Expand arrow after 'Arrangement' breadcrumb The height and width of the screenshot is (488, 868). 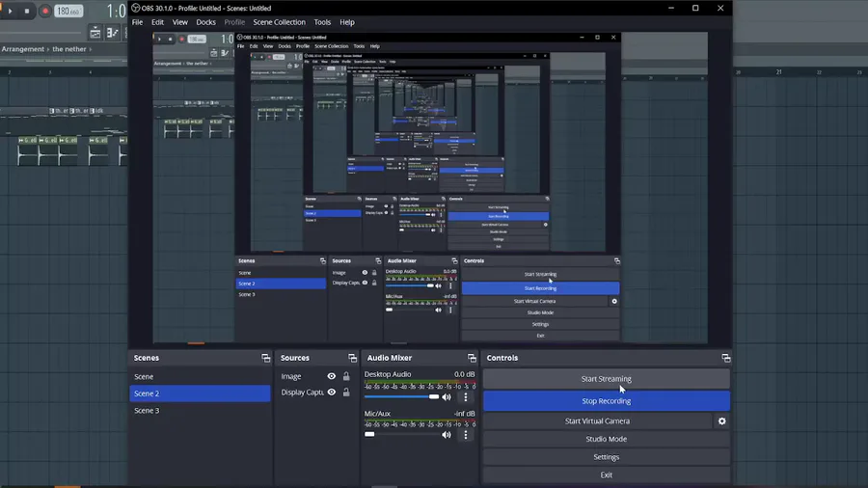coord(48,49)
